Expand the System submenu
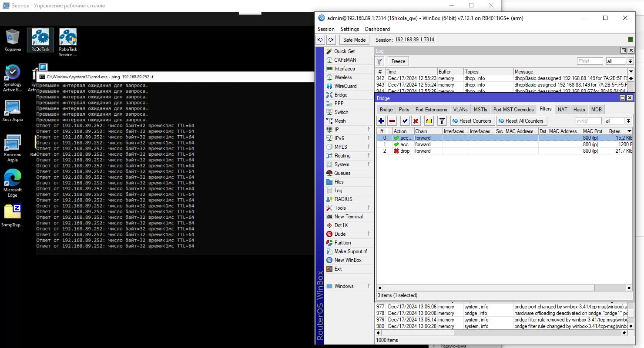The height and width of the screenshot is (348, 644). [x=349, y=164]
